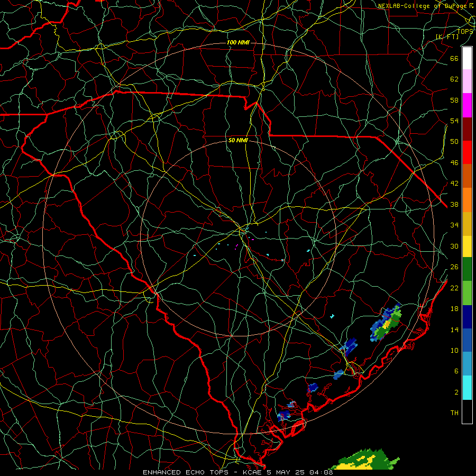The width and height of the screenshot is (476, 476).
Task: Pick the dark orange legend swatch
Action: click(467, 176)
